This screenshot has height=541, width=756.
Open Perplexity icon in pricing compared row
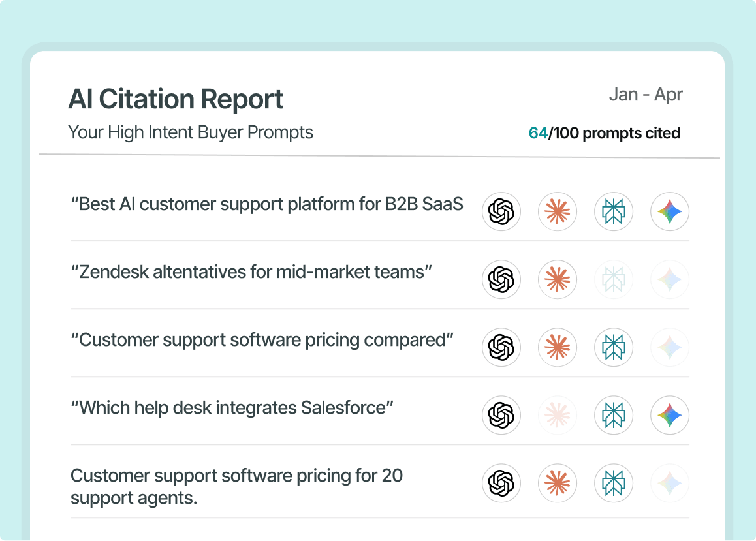(613, 347)
